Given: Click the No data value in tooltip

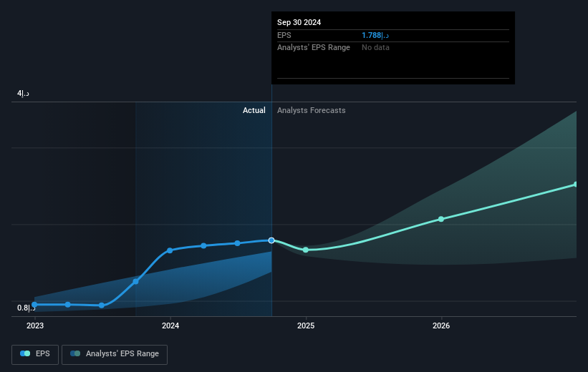Looking at the screenshot, I should click(375, 48).
